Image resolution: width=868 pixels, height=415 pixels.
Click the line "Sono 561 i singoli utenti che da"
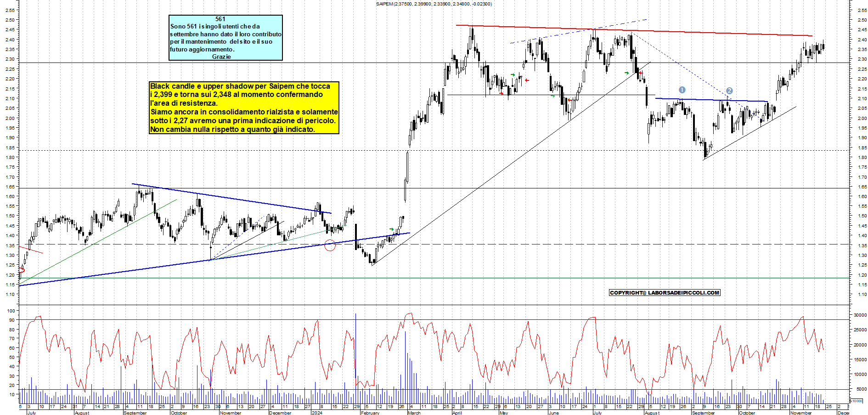pyautogui.click(x=215, y=27)
